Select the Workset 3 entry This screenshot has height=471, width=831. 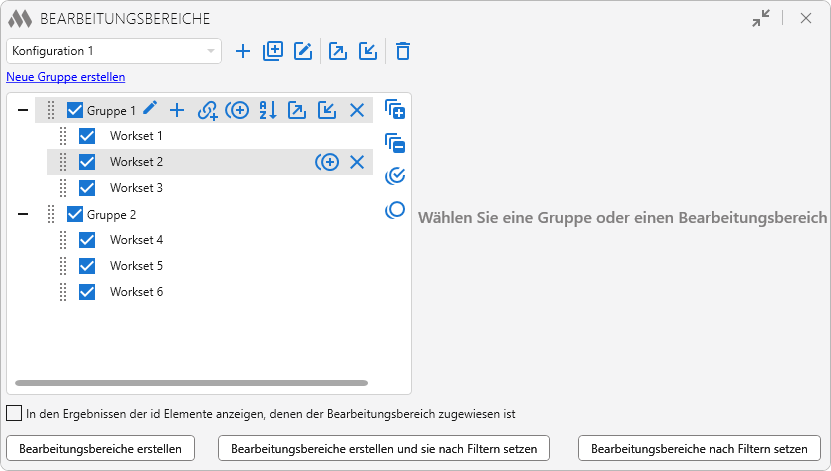point(136,188)
